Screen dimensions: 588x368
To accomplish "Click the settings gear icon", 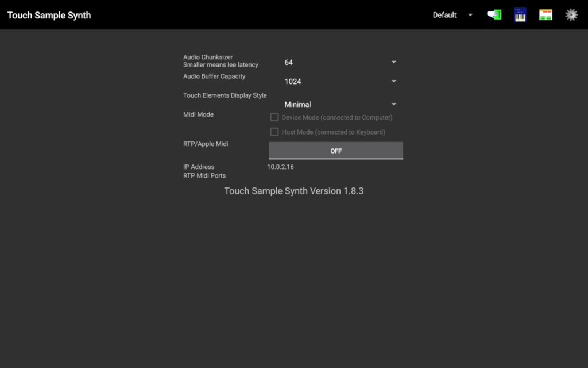I will click(x=571, y=15).
